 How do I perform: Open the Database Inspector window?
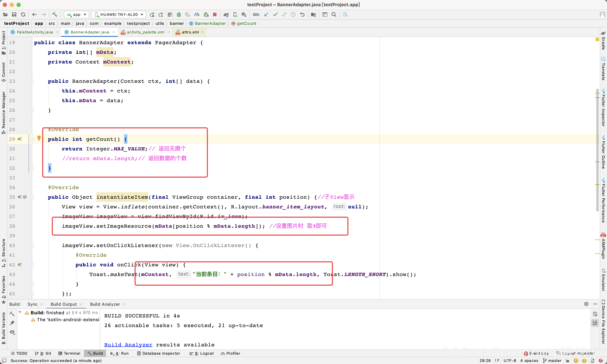pyautogui.click(x=158, y=353)
